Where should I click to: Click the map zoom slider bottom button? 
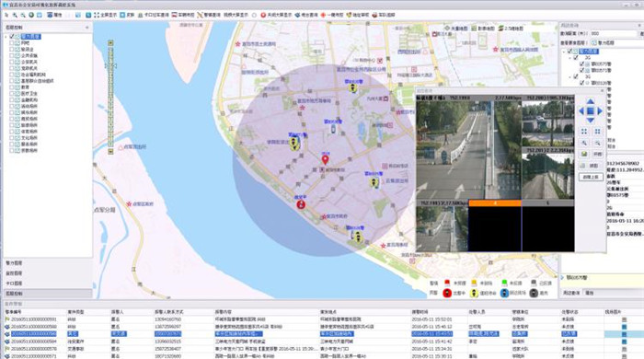pyautogui.click(x=110, y=152)
